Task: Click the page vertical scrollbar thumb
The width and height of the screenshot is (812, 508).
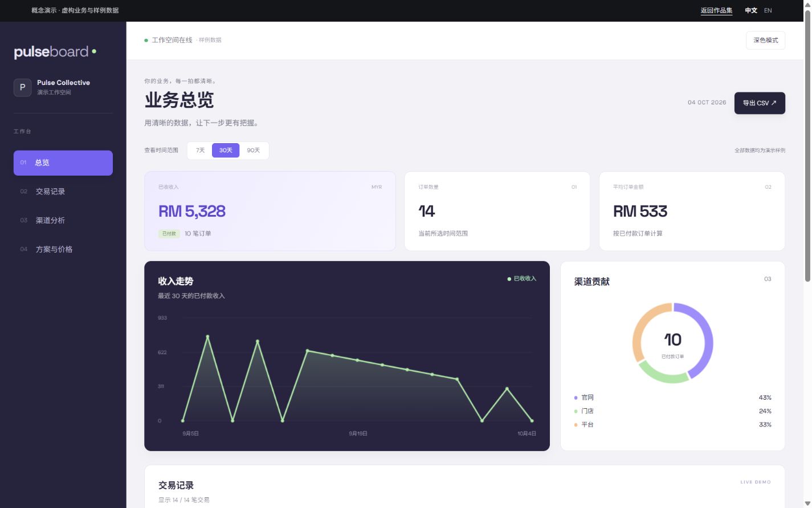Action: point(807,145)
